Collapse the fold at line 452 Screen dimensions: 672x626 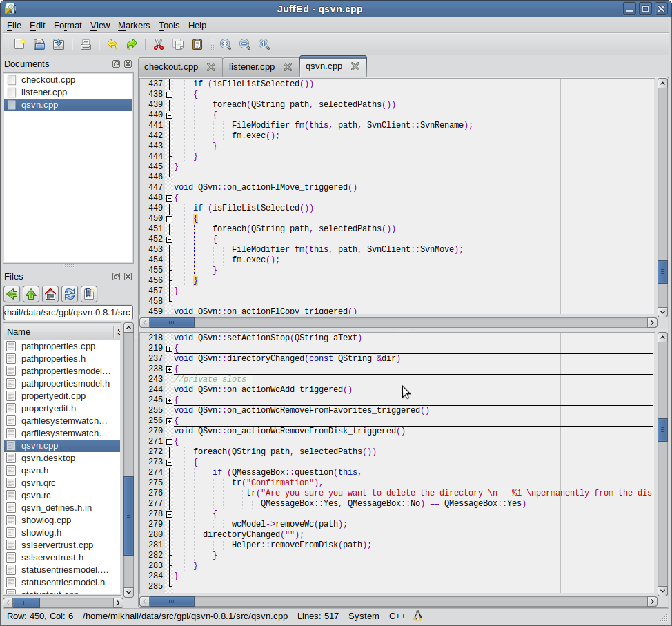(x=169, y=239)
